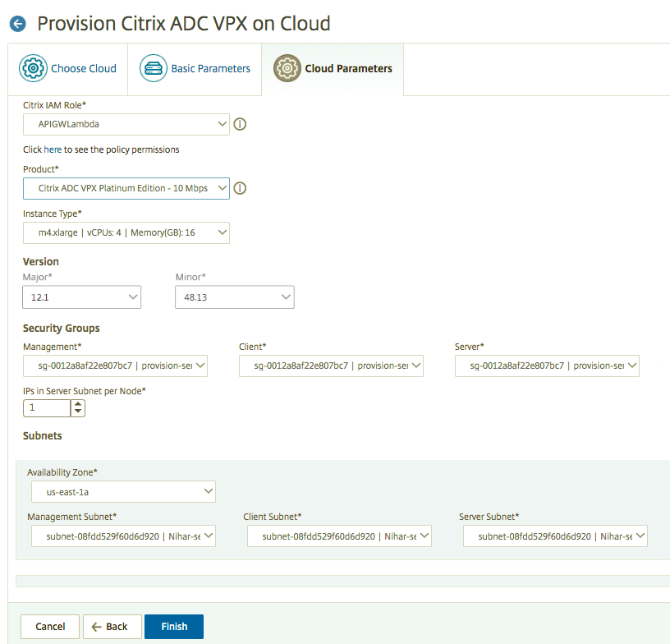
Task: Expand the Availability Zone dropdown
Action: pos(123,492)
